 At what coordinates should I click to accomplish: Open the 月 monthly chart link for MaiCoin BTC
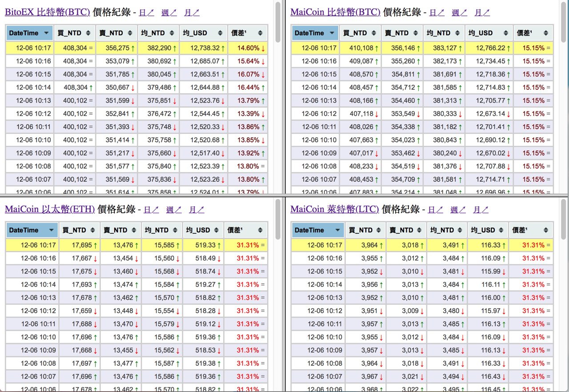(x=482, y=12)
